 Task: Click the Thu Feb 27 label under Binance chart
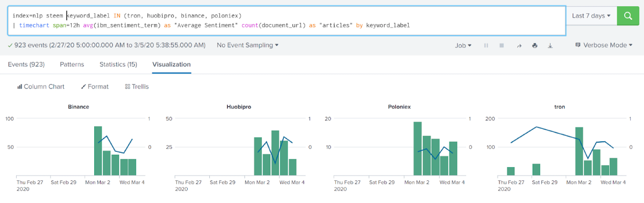pyautogui.click(x=30, y=183)
